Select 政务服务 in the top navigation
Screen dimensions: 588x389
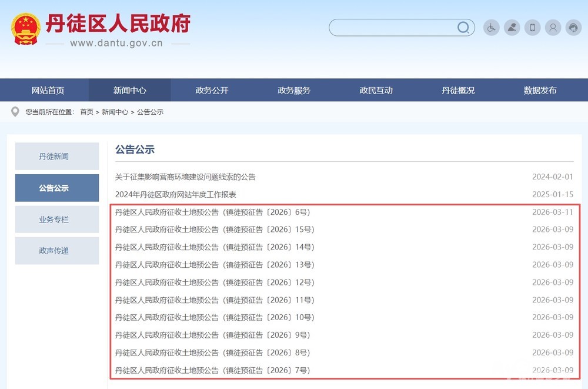click(294, 91)
